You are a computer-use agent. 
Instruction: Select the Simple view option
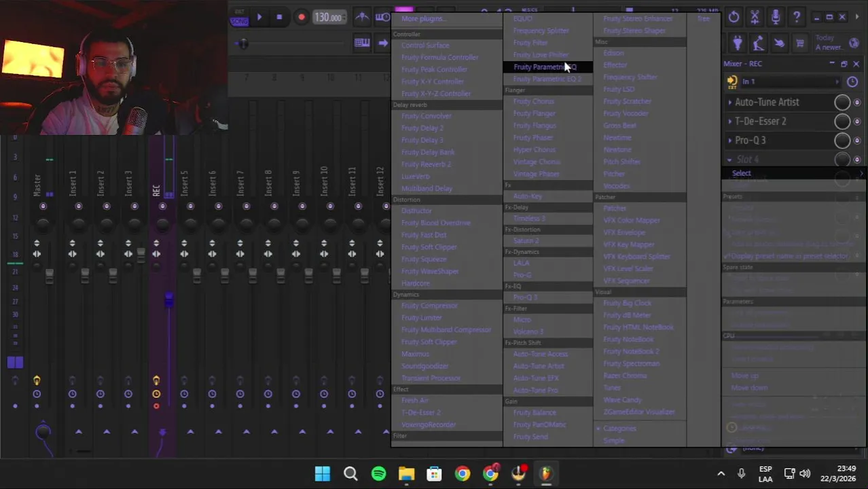pyautogui.click(x=613, y=441)
